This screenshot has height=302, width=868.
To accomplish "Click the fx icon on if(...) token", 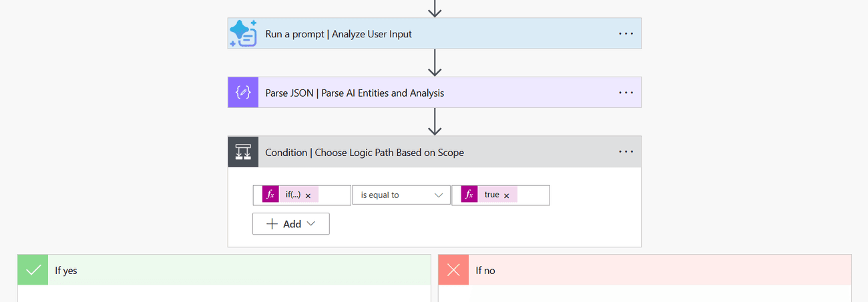I will tap(270, 195).
